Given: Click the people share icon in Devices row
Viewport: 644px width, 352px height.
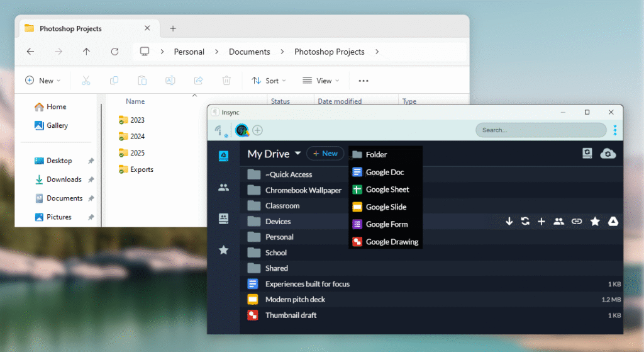Looking at the screenshot, I should [558, 222].
